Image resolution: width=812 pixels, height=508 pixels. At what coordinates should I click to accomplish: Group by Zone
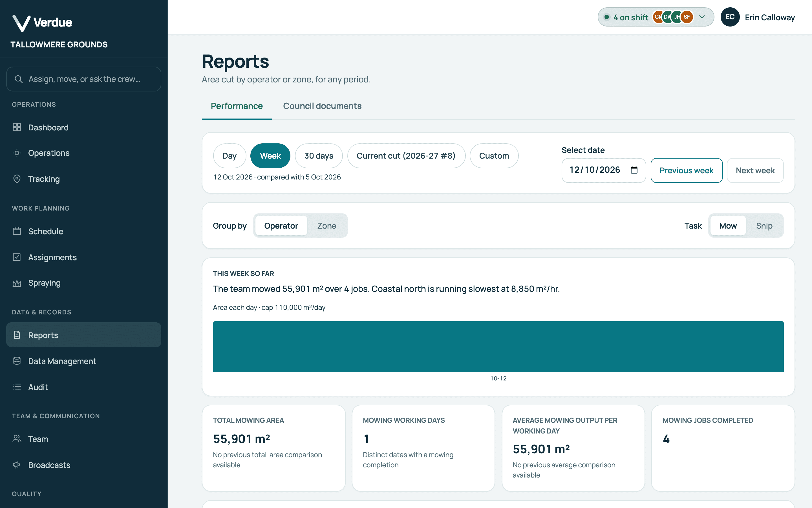click(327, 225)
